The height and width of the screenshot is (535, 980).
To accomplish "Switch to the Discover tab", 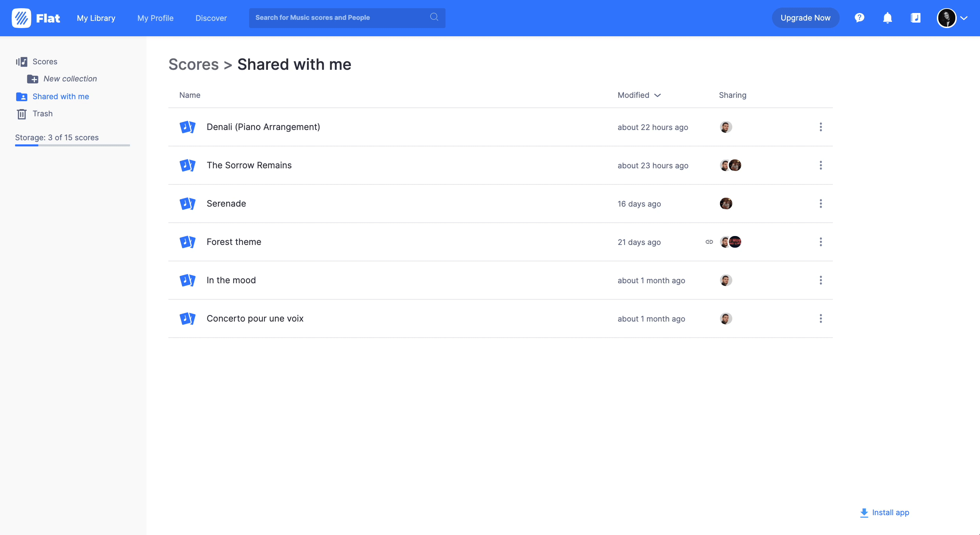I will [x=211, y=18].
